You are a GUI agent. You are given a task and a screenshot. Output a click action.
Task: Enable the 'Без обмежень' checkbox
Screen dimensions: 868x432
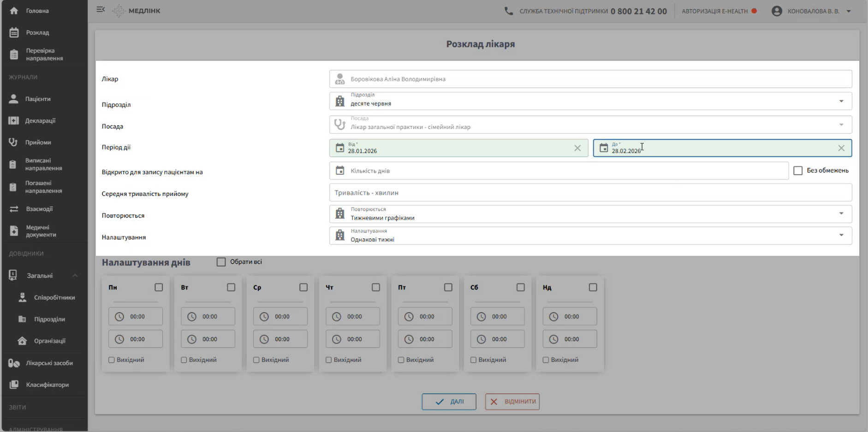point(798,171)
